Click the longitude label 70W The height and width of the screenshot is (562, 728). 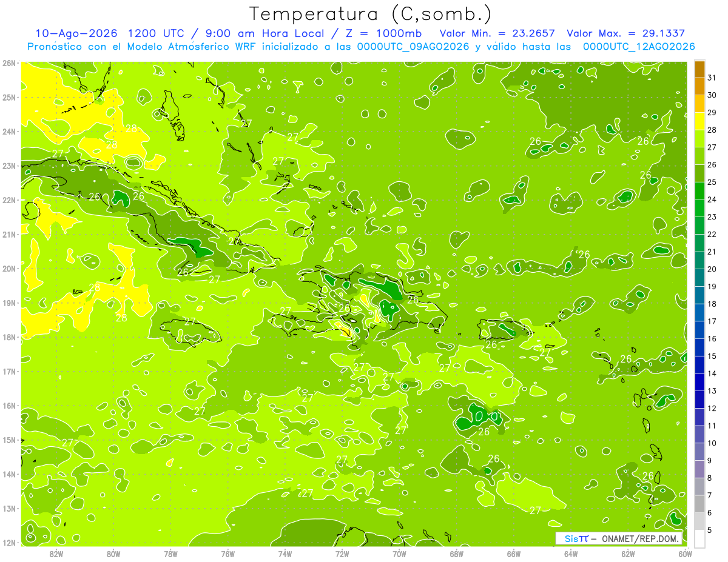coord(399,554)
